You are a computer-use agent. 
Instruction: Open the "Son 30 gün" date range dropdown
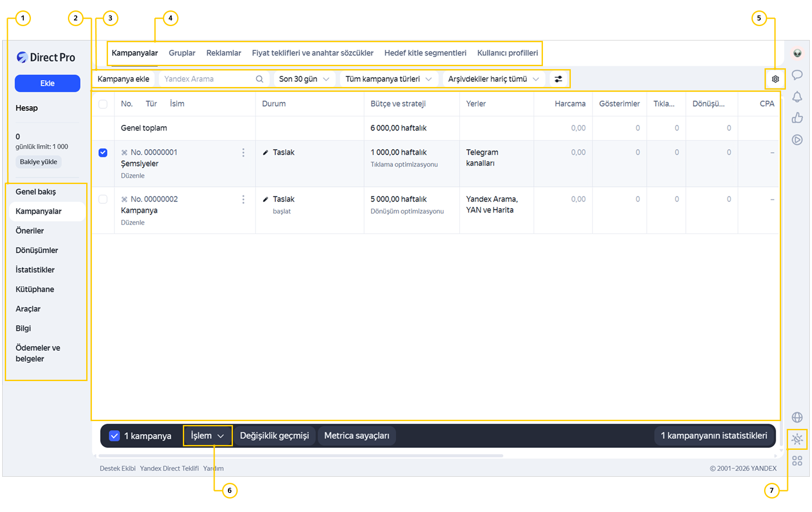click(x=304, y=79)
